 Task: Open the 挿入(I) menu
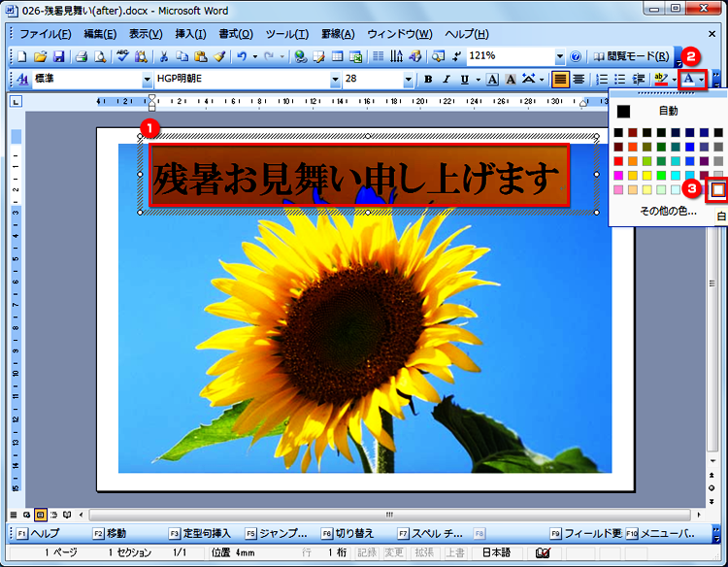click(x=190, y=34)
